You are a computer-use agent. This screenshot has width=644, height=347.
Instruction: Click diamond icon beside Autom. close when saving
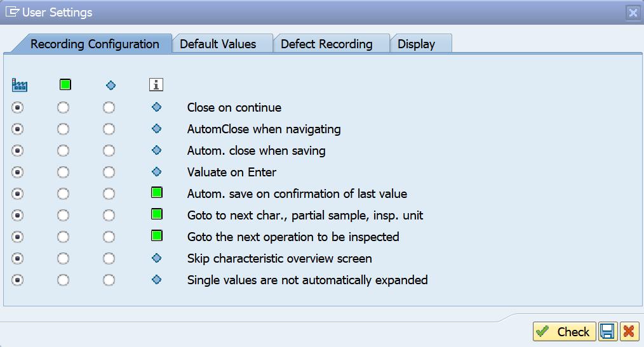156,150
